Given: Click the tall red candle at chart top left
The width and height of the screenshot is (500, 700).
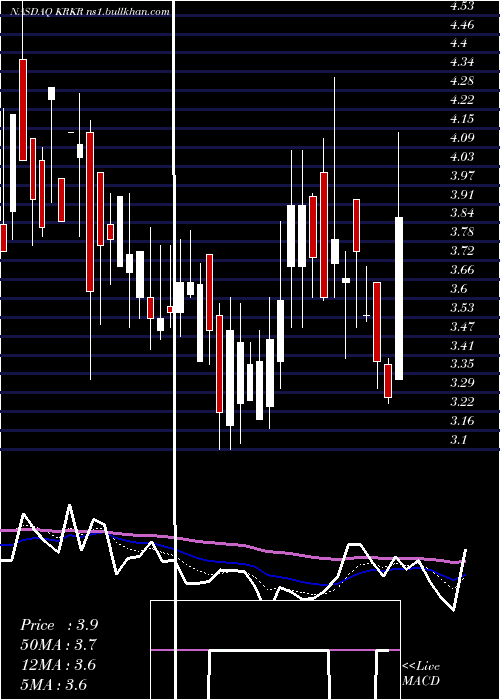Looking at the screenshot, I should [23, 110].
